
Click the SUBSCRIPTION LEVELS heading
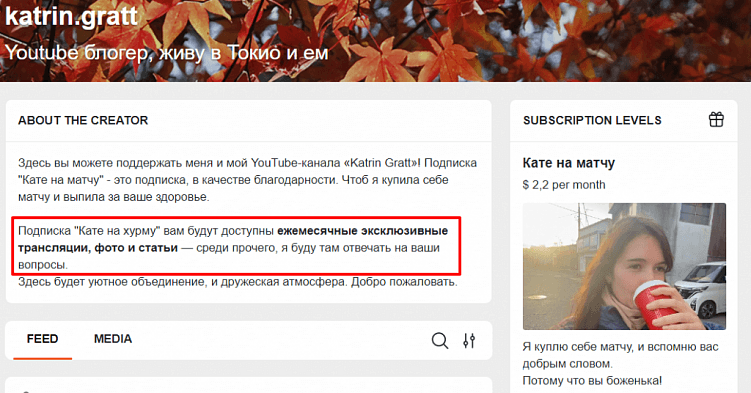[592, 120]
